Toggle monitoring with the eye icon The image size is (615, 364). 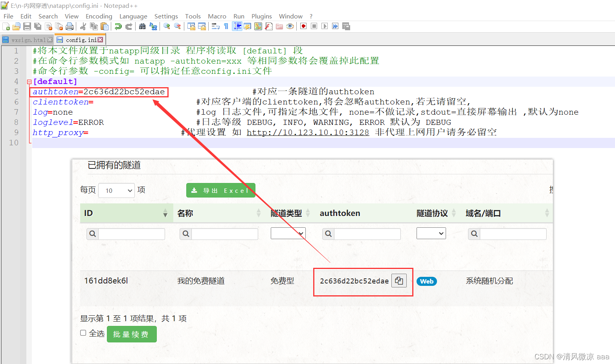[x=290, y=26]
